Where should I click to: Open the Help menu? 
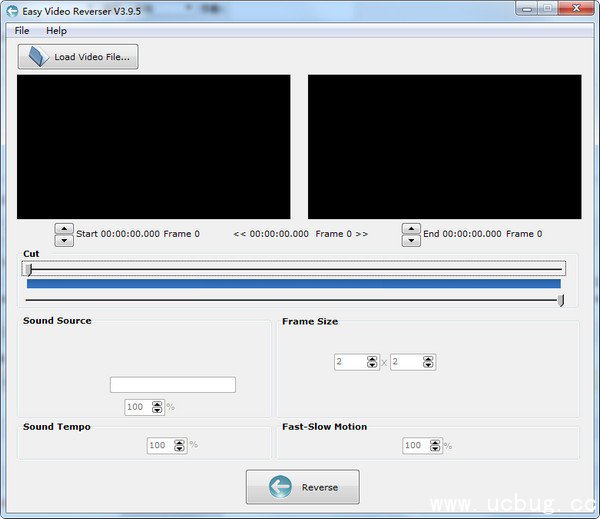[56, 31]
